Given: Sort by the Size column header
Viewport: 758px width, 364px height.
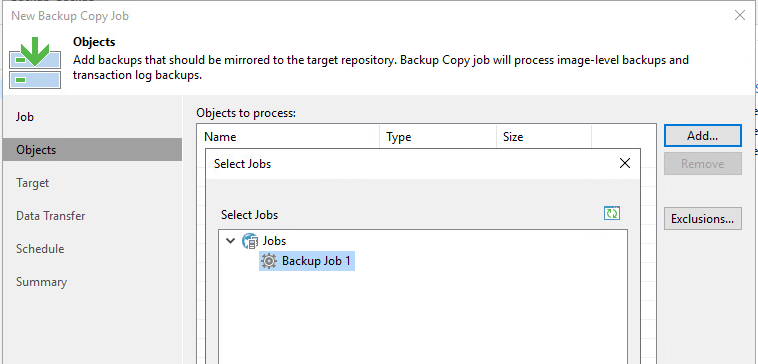Looking at the screenshot, I should click(544, 137).
